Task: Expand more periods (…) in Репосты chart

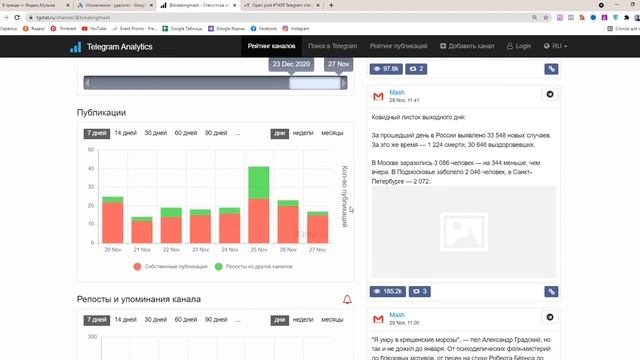Action: pos(238,320)
